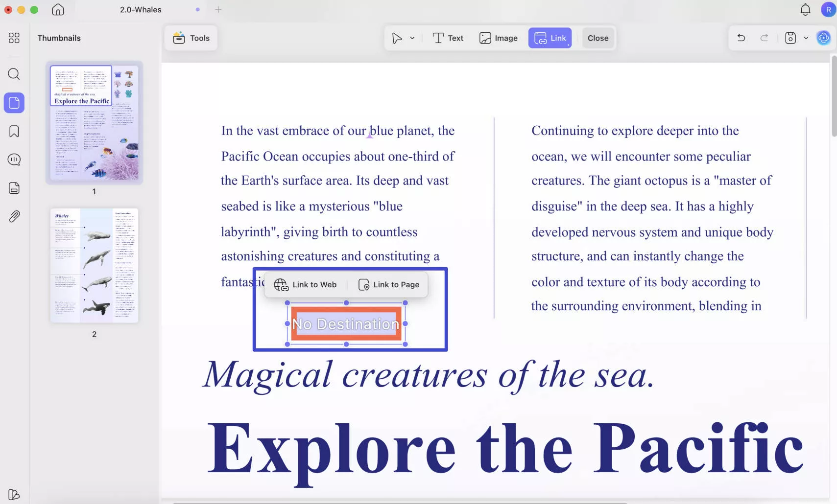Open the notifications bell

805,9
